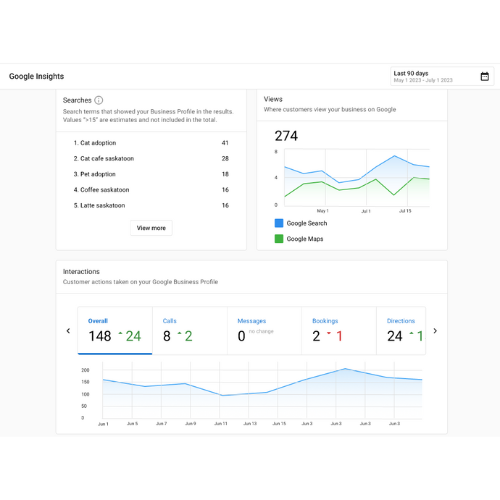Click the Interactions section title
The height and width of the screenshot is (500, 500).
coord(81,271)
